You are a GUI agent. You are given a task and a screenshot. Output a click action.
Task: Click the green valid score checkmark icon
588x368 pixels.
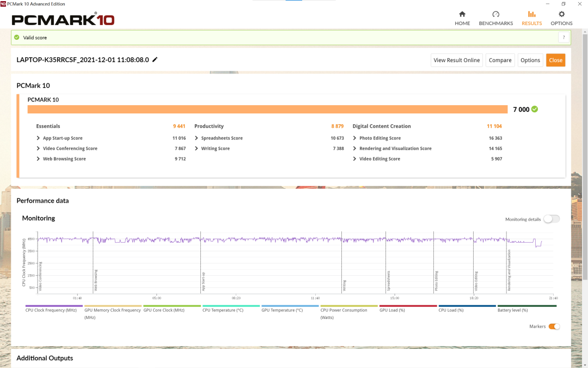(17, 38)
